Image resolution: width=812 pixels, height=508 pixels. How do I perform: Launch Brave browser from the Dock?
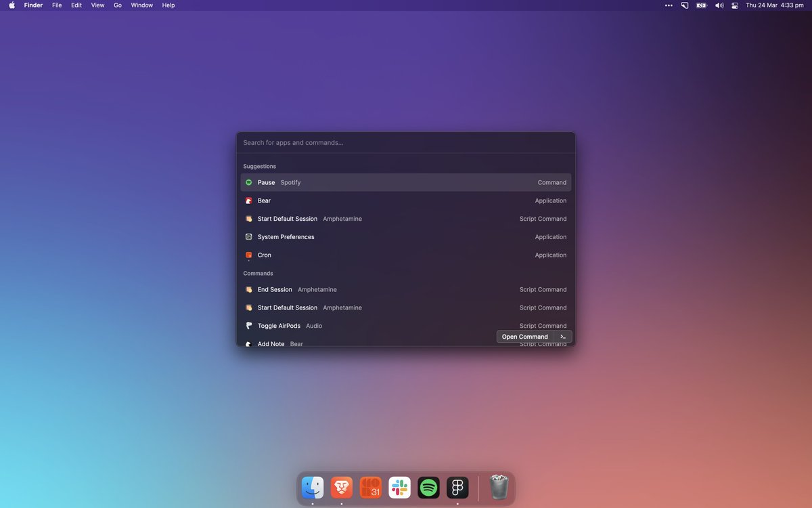(x=342, y=488)
